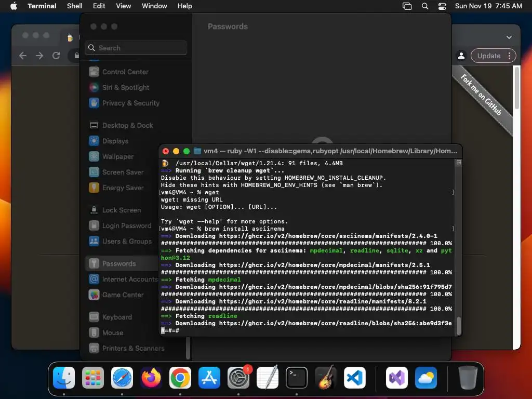
Task: Open Spotlight search in the menu bar
Action: [x=425, y=6]
